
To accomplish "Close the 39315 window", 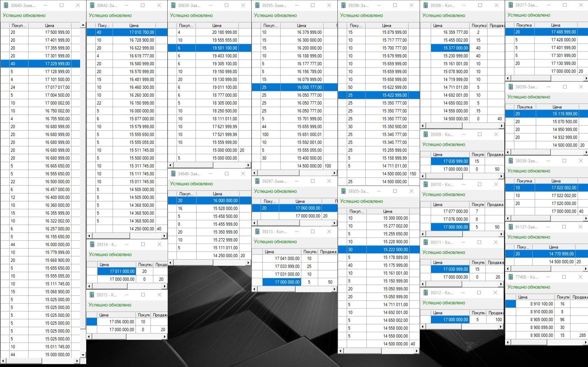I will pos(159,295).
